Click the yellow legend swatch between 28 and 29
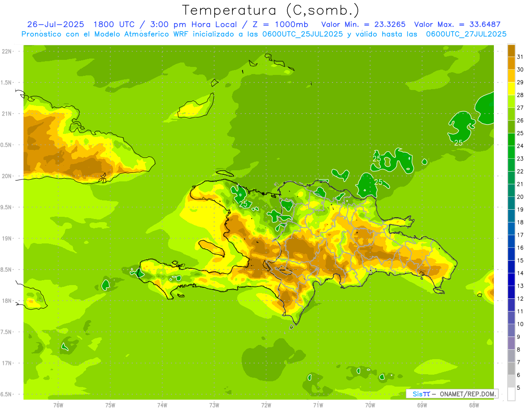The height and width of the screenshot is (411, 532). [511, 89]
